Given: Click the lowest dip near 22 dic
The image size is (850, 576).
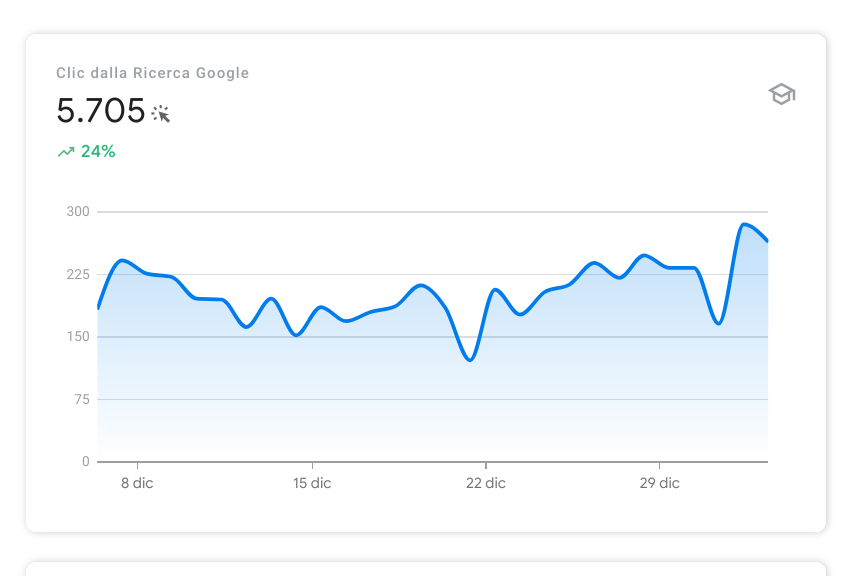Looking at the screenshot, I should click(470, 360).
